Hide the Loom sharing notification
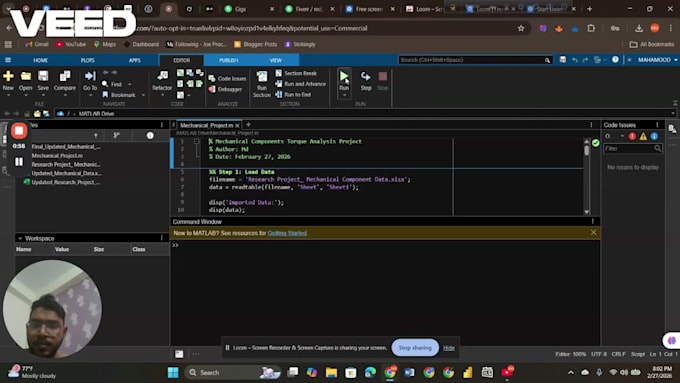This screenshot has height=383, width=680. 449,348
